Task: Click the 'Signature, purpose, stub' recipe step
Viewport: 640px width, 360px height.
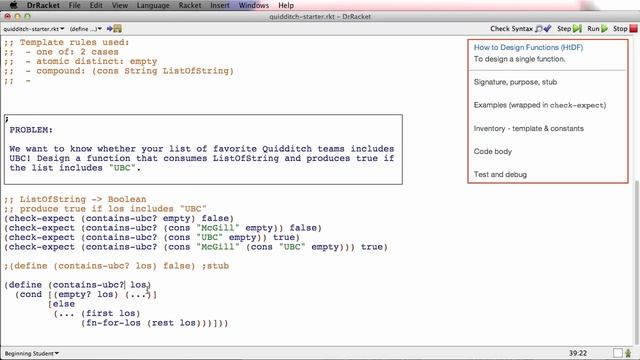Action: [x=515, y=82]
